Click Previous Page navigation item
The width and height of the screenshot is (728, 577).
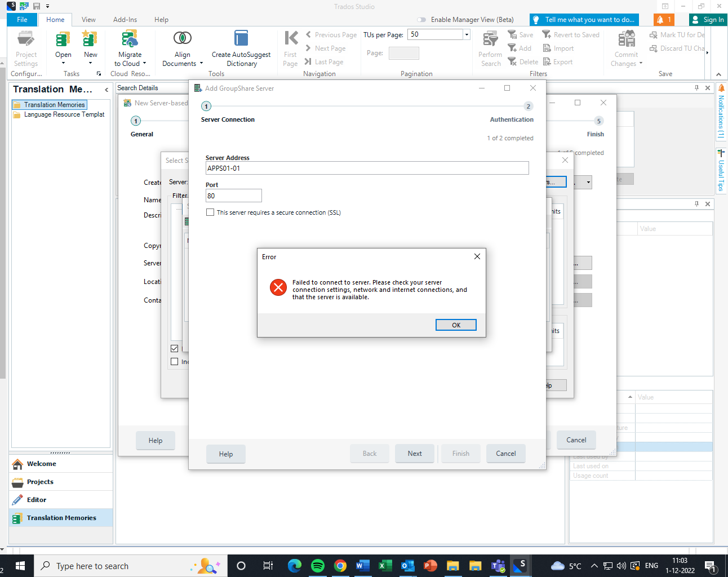tap(331, 35)
